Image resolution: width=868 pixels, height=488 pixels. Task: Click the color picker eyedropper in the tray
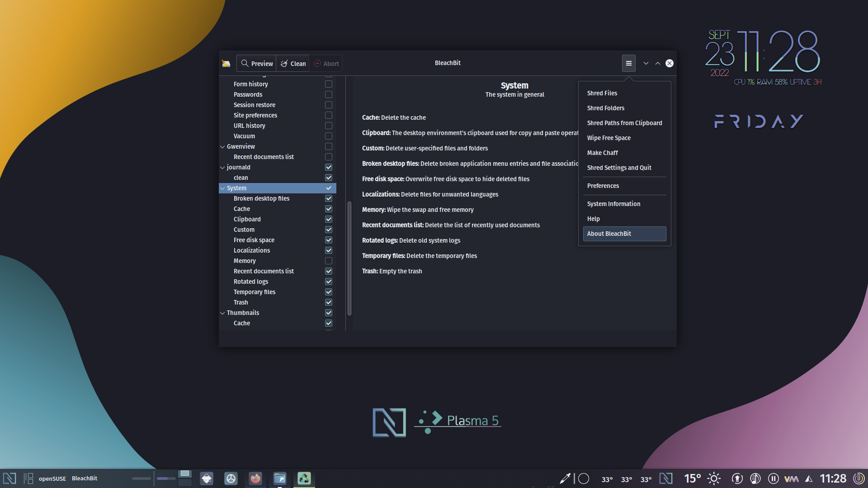[x=565, y=479]
